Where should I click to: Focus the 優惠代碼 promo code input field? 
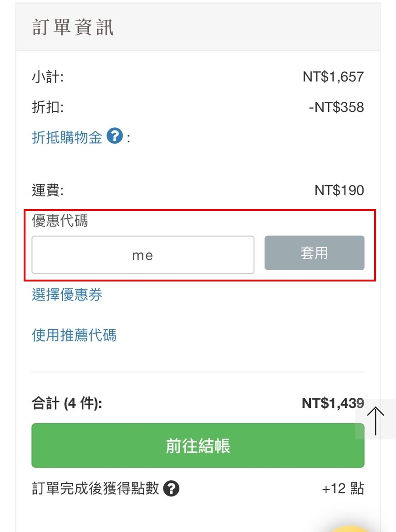pos(143,255)
